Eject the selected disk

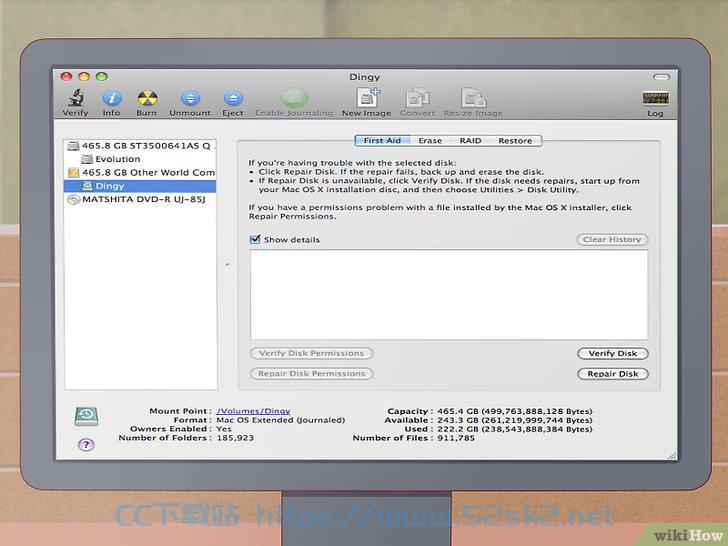coord(233,98)
